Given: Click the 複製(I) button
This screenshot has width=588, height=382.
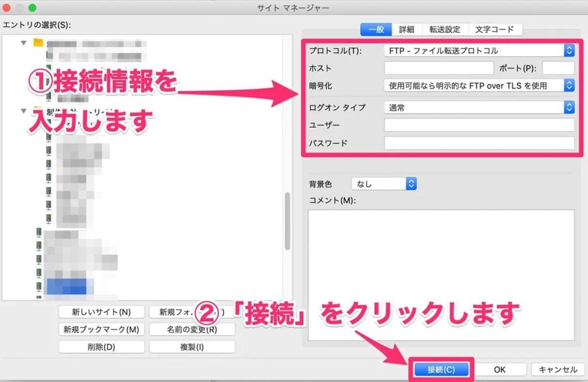Looking at the screenshot, I should (192, 347).
